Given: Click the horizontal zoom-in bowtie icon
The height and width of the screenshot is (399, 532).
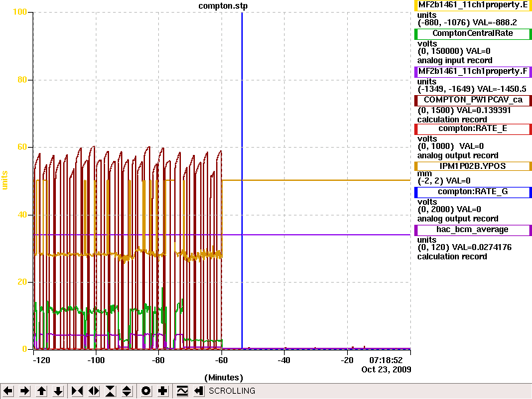Looking at the screenshot, I should (x=77, y=391).
